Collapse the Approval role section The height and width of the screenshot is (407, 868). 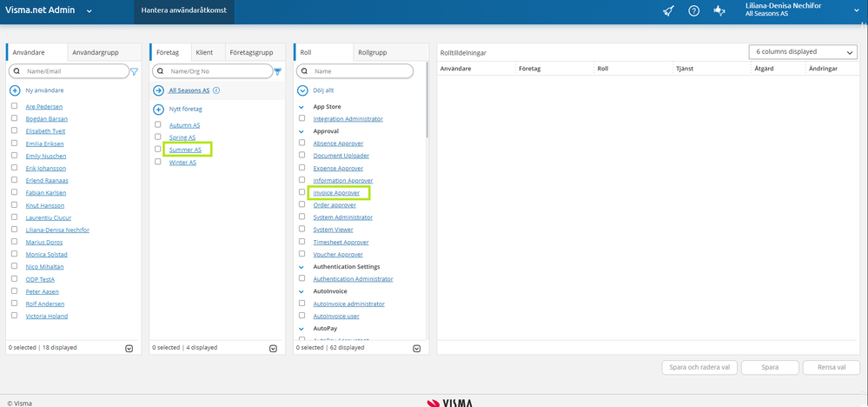[301, 132]
